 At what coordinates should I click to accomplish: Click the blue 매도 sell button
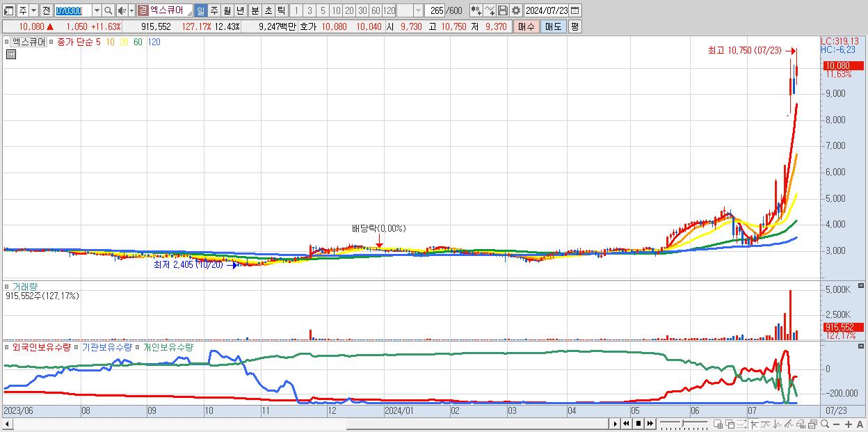(x=554, y=26)
